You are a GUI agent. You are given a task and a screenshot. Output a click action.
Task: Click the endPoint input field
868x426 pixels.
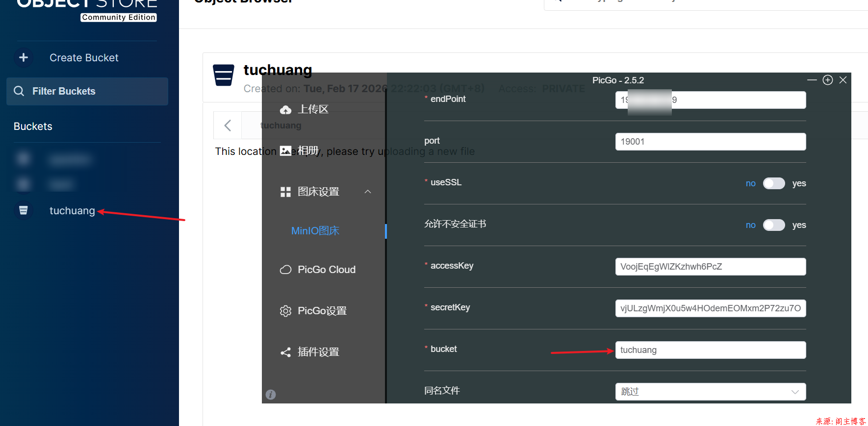point(711,100)
